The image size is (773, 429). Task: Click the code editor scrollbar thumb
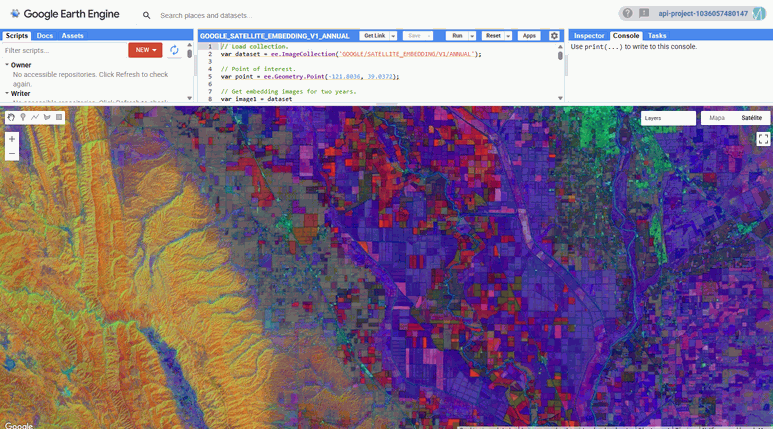point(560,56)
